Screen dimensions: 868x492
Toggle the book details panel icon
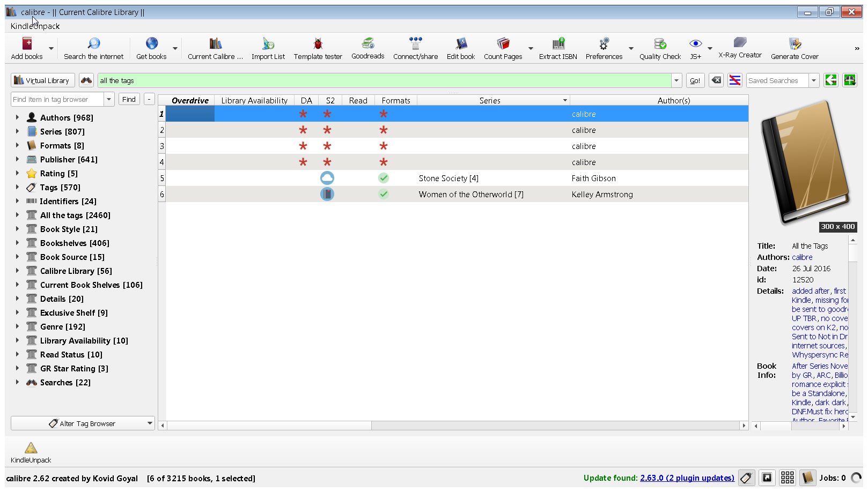(x=808, y=478)
